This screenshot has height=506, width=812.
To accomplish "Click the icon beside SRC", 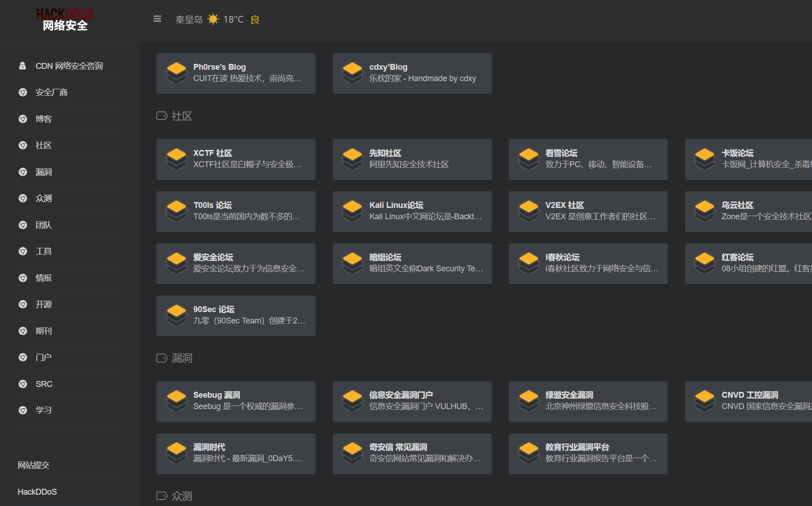I will 23,384.
